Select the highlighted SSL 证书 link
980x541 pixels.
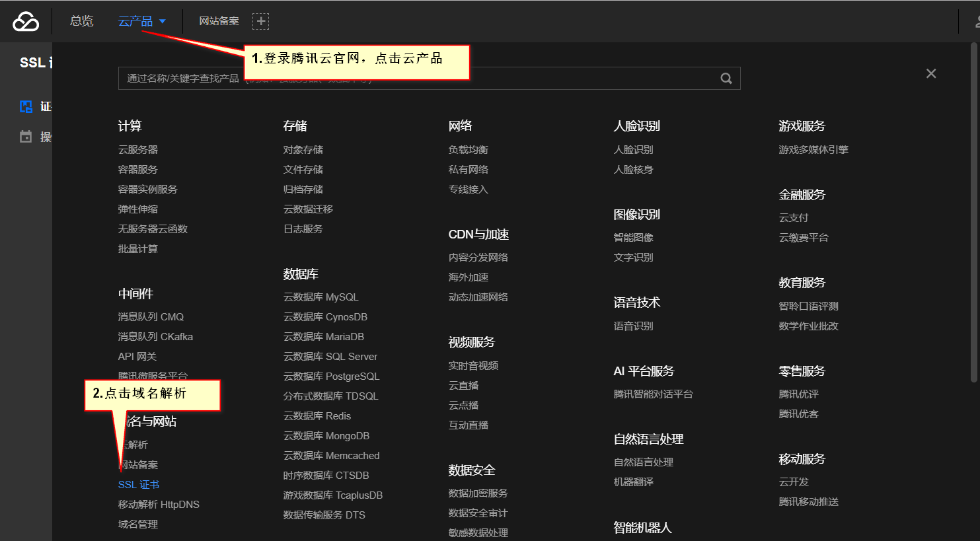(x=139, y=485)
